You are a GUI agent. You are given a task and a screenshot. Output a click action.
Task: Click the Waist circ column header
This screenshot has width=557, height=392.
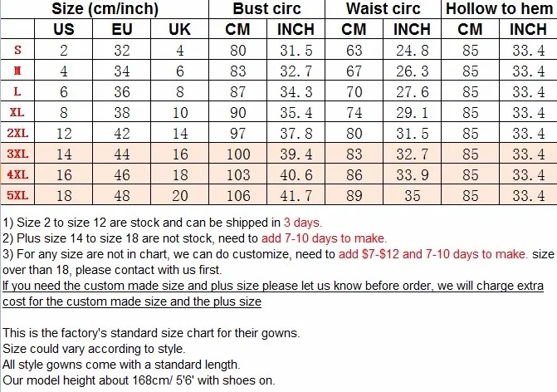pyautogui.click(x=383, y=8)
